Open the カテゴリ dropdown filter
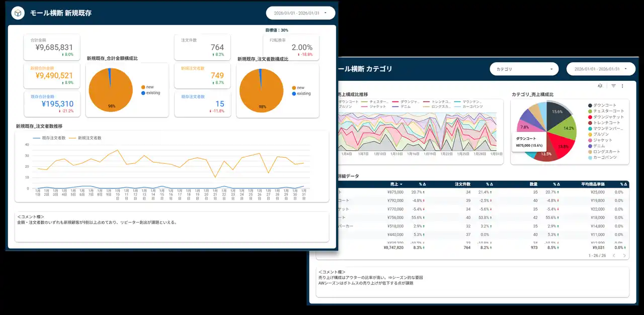644x315 pixels. [524, 69]
